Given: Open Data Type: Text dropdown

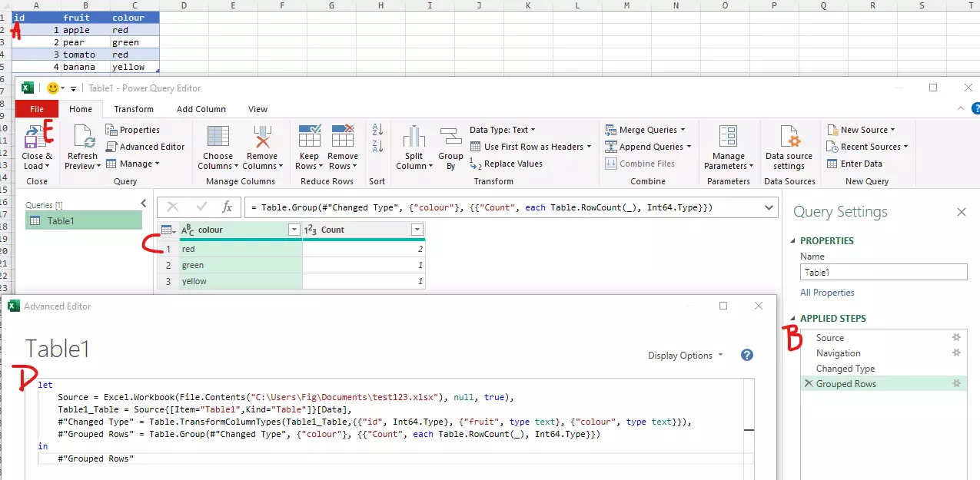Looking at the screenshot, I should point(503,130).
